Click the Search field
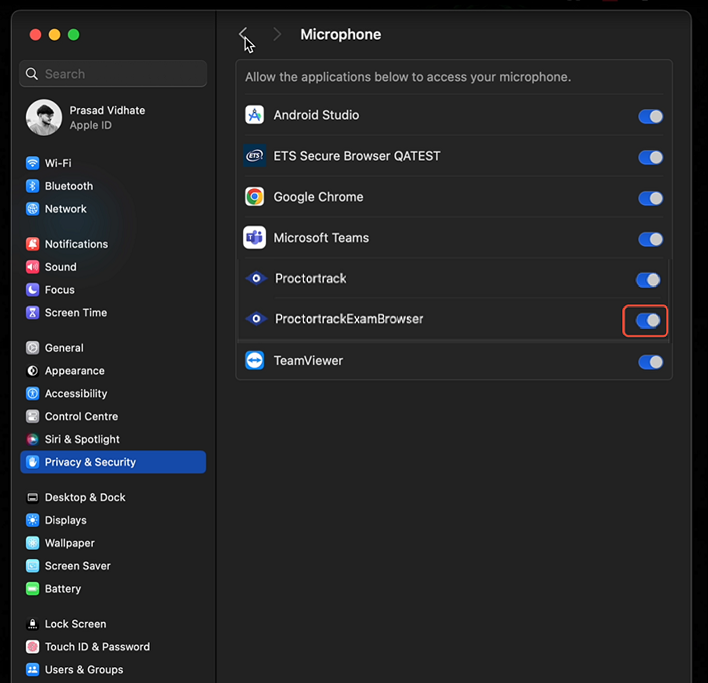Image resolution: width=708 pixels, height=683 pixels. coord(113,74)
